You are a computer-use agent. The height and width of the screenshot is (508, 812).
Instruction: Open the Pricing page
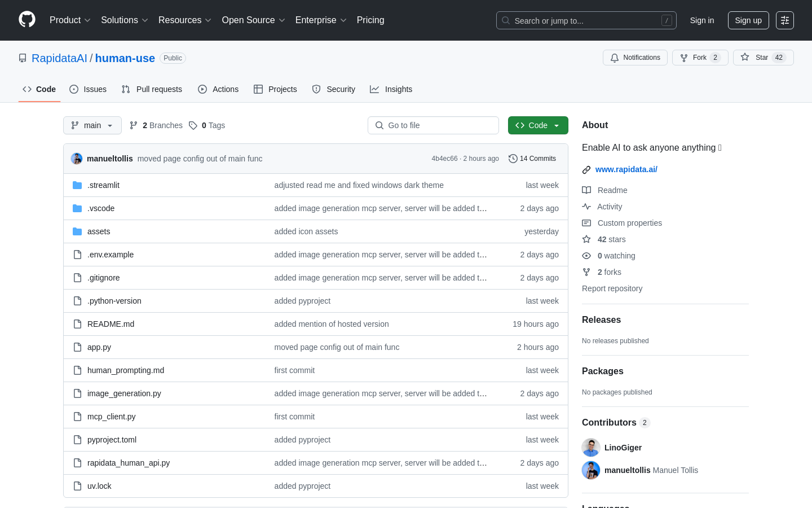[x=370, y=20]
